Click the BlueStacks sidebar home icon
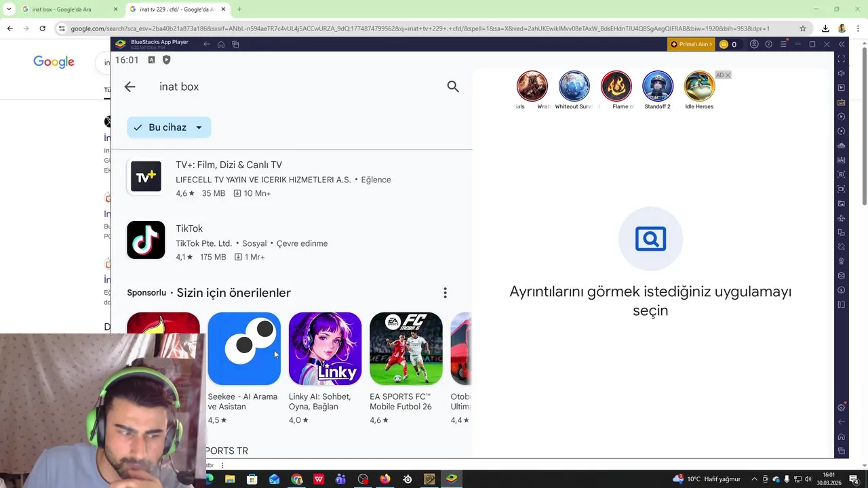 [842, 436]
